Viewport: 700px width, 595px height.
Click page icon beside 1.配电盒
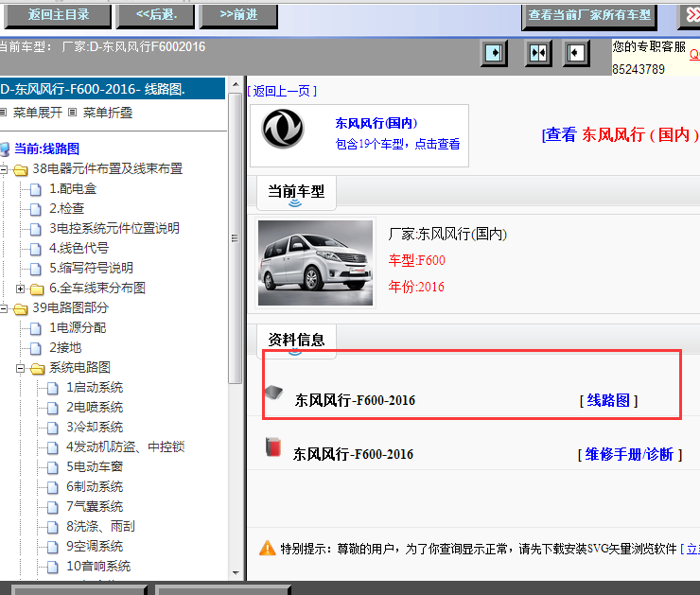click(36, 190)
